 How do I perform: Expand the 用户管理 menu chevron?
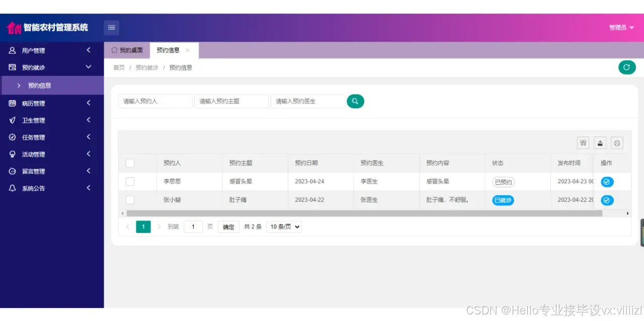click(89, 50)
